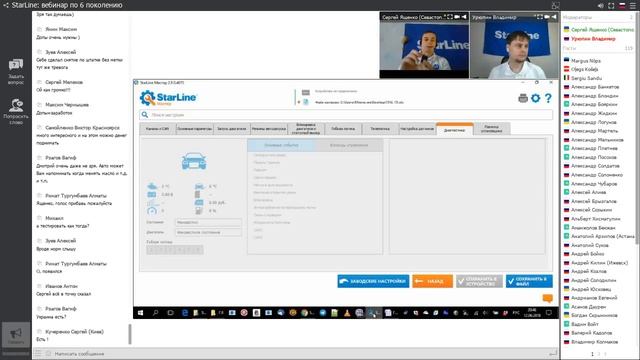
Task: Open StarLine Master settings gear
Action: pyautogui.click(x=536, y=98)
